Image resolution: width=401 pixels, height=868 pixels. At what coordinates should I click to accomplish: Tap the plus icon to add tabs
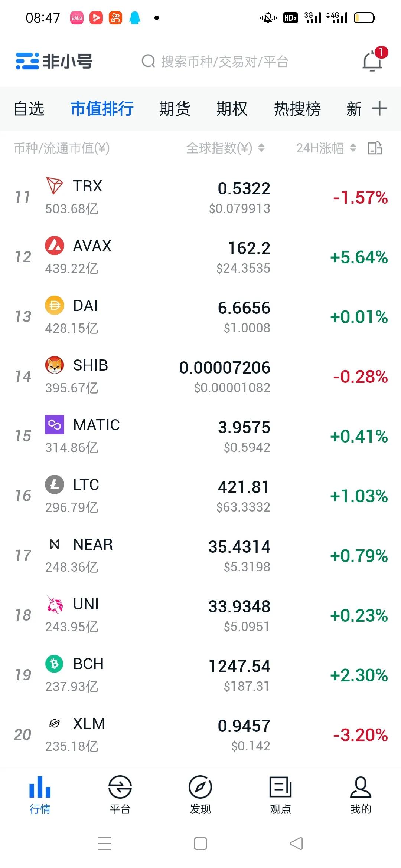coord(379,108)
